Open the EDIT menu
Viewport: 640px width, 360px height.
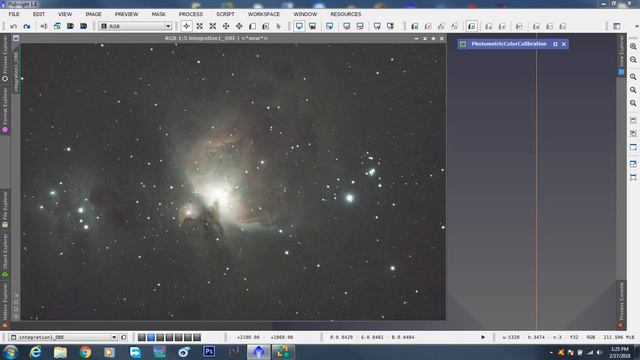39,14
